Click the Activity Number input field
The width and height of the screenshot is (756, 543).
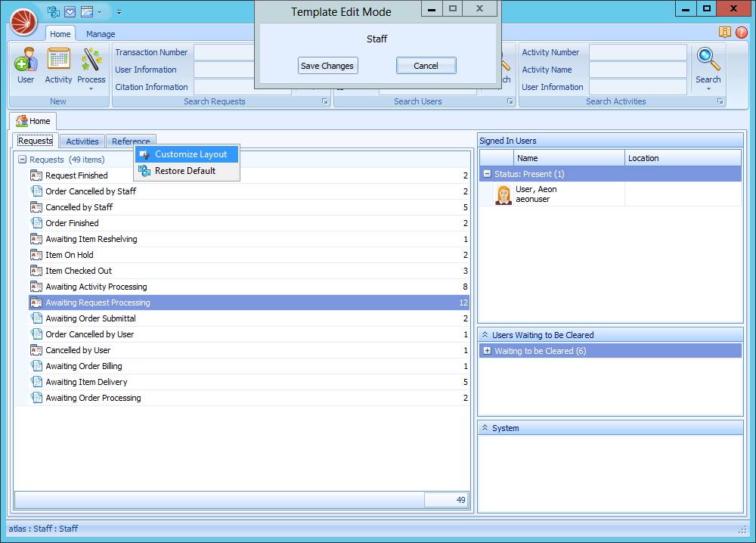click(637, 52)
